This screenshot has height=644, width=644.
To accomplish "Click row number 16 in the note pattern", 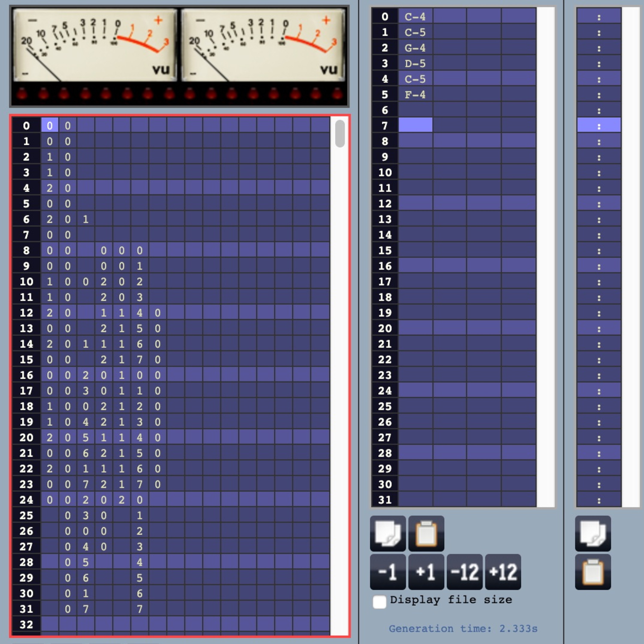I will click(385, 266).
